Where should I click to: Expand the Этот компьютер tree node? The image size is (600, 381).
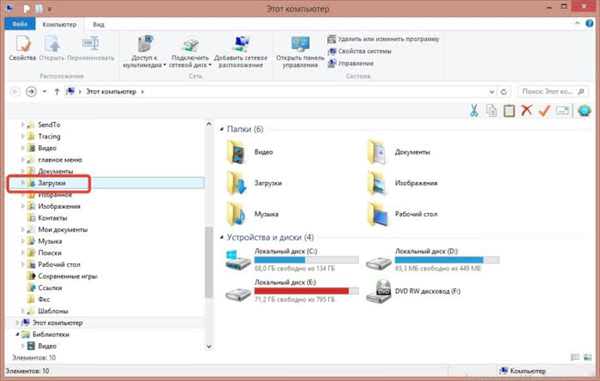pyautogui.click(x=17, y=322)
